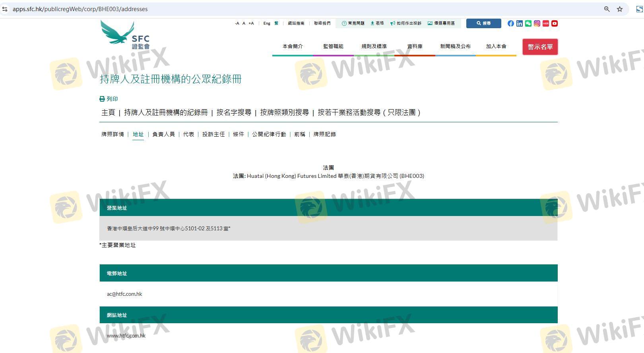The height and width of the screenshot is (353, 644).
Task: Open the SFC Instagram icon
Action: click(x=537, y=23)
